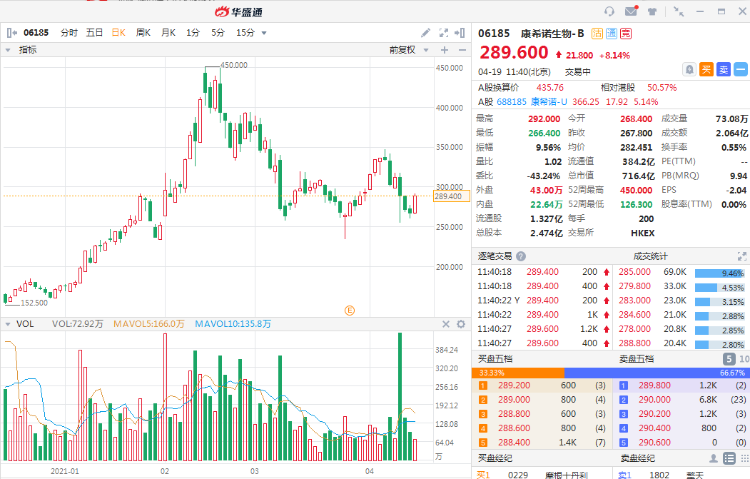The height and width of the screenshot is (479, 750).
Task: Click ask level 2 price 290.000
Action: click(x=654, y=400)
